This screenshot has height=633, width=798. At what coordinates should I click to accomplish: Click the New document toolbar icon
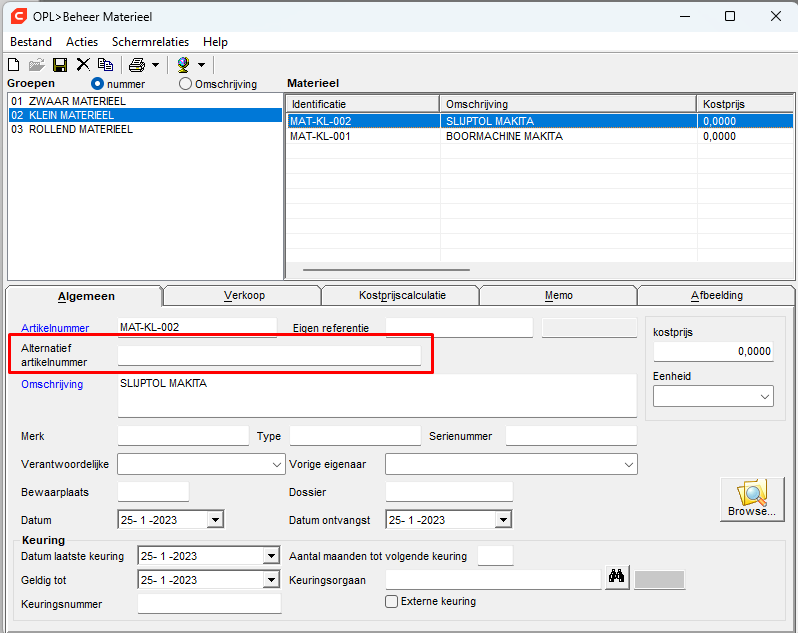click(14, 65)
